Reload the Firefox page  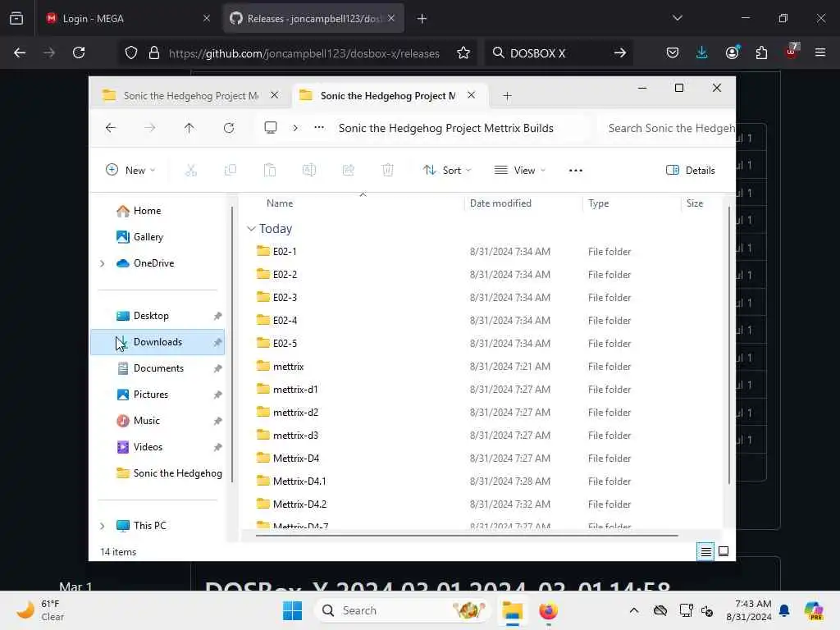[x=79, y=52]
